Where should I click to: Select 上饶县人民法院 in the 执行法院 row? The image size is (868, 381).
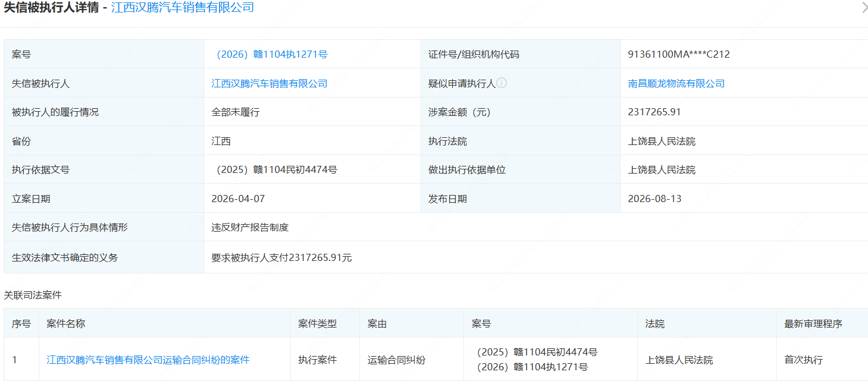click(x=662, y=141)
